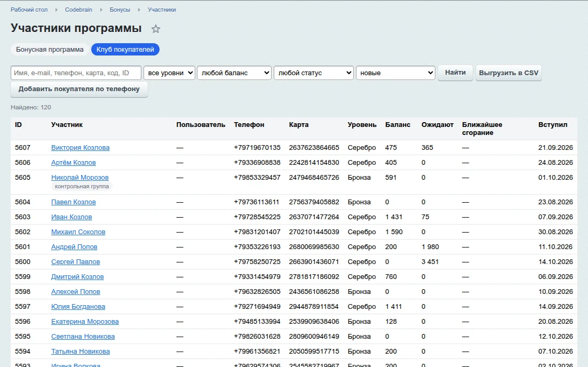Screen dimensions: 588x367
Task: Switch to Бонусная программа tab
Action: click(x=50, y=50)
